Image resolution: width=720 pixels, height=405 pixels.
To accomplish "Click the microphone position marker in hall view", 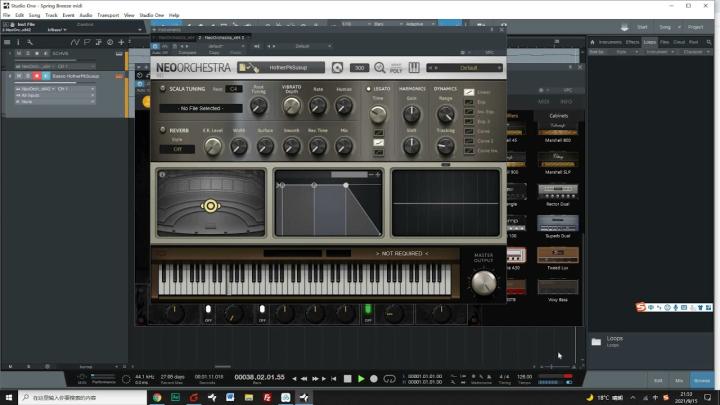I will click(x=211, y=206).
